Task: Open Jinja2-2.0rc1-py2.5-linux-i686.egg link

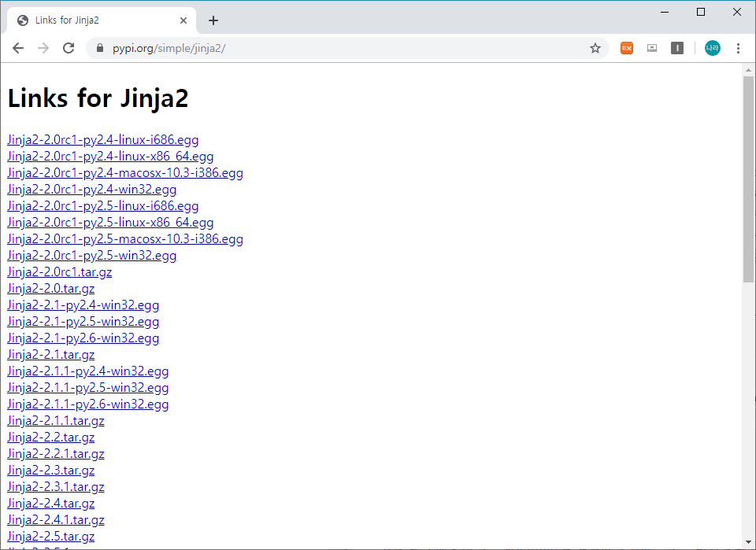Action: pyautogui.click(x=102, y=206)
